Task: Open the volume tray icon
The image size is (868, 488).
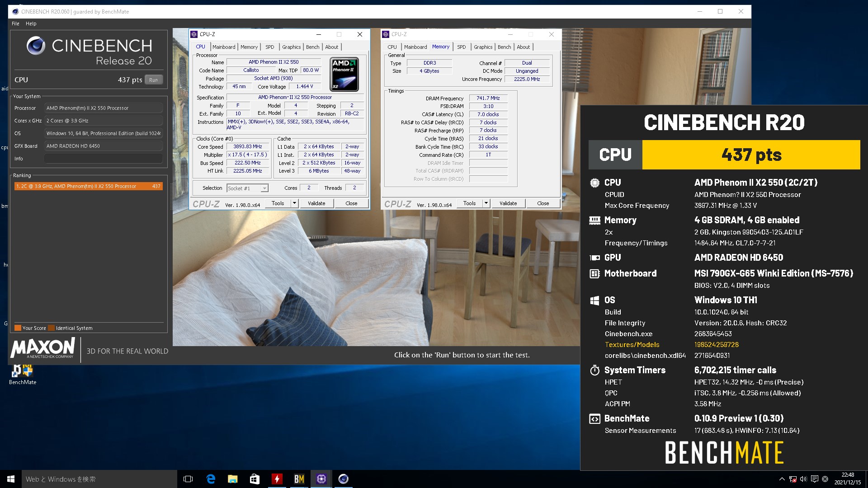Action: point(803,479)
